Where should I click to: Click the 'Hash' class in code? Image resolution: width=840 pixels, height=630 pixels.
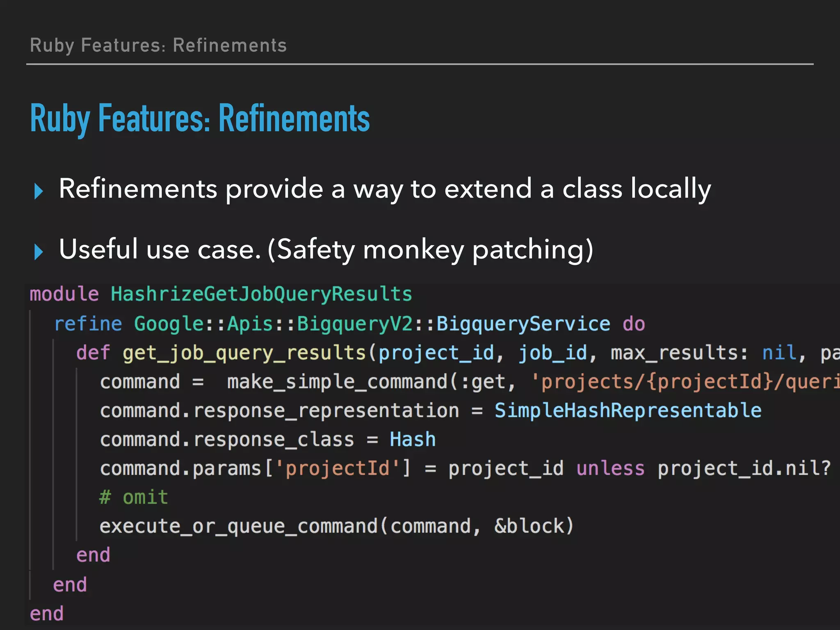[x=412, y=440]
